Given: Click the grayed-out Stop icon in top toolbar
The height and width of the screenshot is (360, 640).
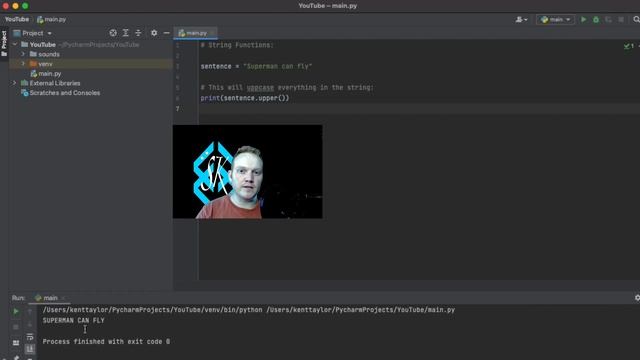Looking at the screenshot, I should point(621,20).
